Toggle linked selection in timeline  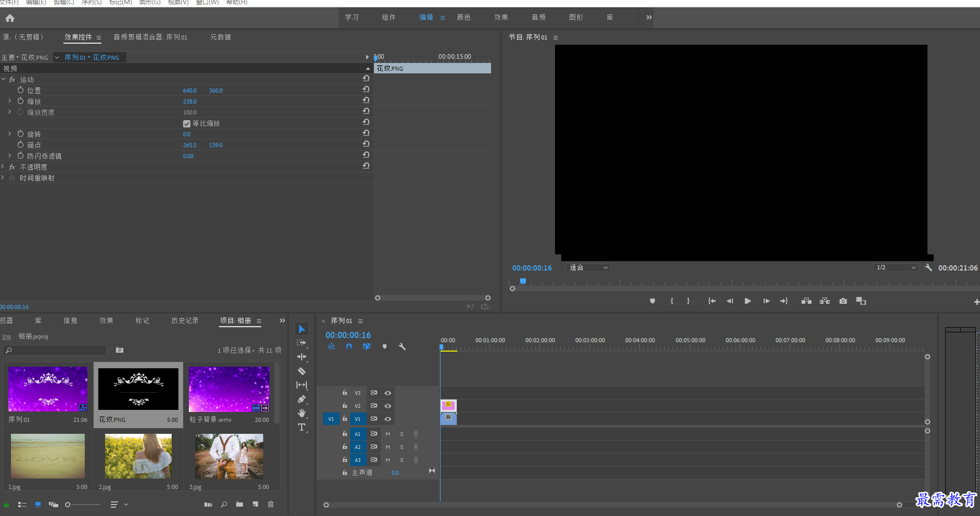click(x=367, y=346)
